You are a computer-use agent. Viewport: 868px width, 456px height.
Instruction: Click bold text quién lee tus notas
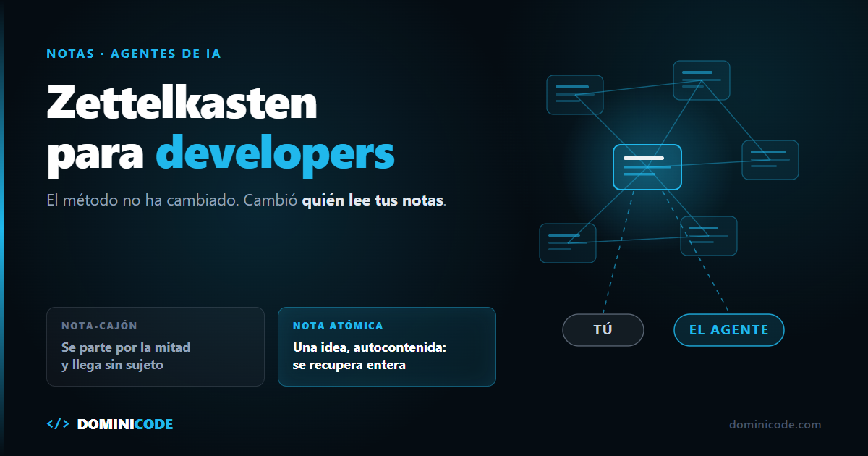click(x=373, y=200)
